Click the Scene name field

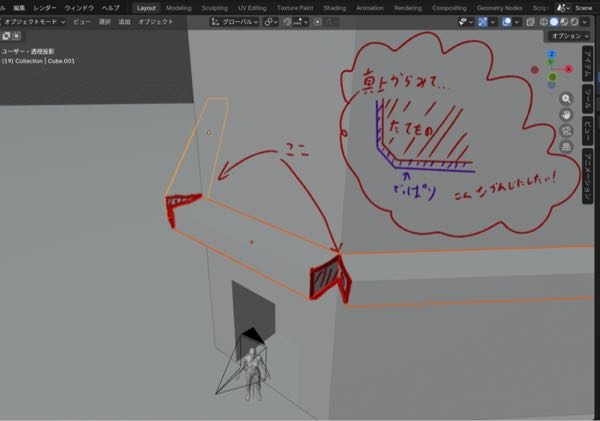[584, 8]
